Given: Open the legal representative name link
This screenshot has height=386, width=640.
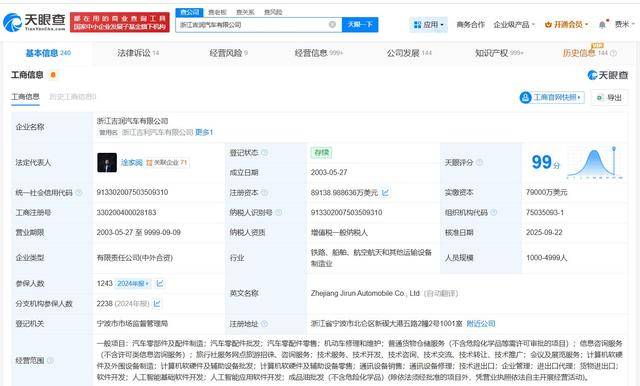Looking at the screenshot, I should click(x=131, y=162).
